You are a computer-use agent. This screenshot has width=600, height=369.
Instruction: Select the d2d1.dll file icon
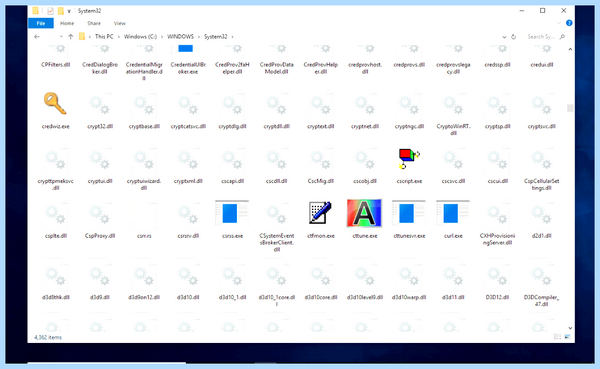click(x=541, y=214)
